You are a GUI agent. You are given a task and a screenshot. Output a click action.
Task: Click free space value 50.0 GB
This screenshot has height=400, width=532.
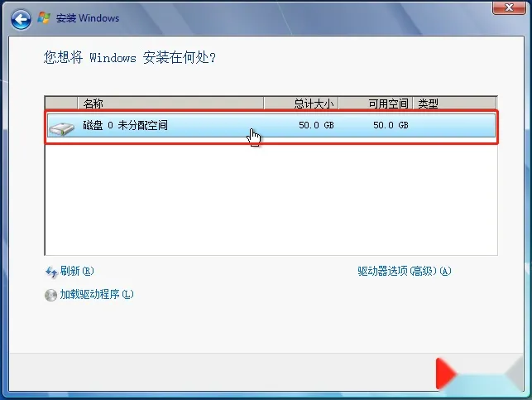pos(391,125)
